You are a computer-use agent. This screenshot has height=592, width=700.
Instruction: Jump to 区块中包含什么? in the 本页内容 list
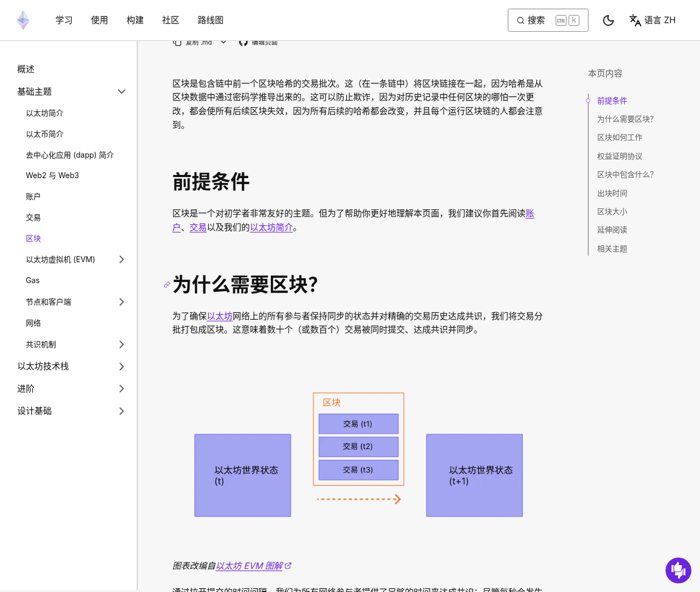625,174
